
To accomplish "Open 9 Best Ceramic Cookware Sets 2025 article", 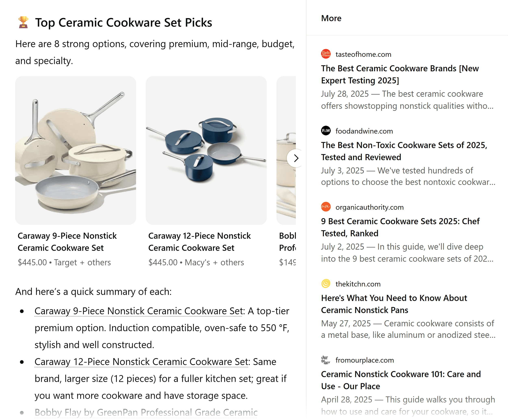I will coord(400,227).
